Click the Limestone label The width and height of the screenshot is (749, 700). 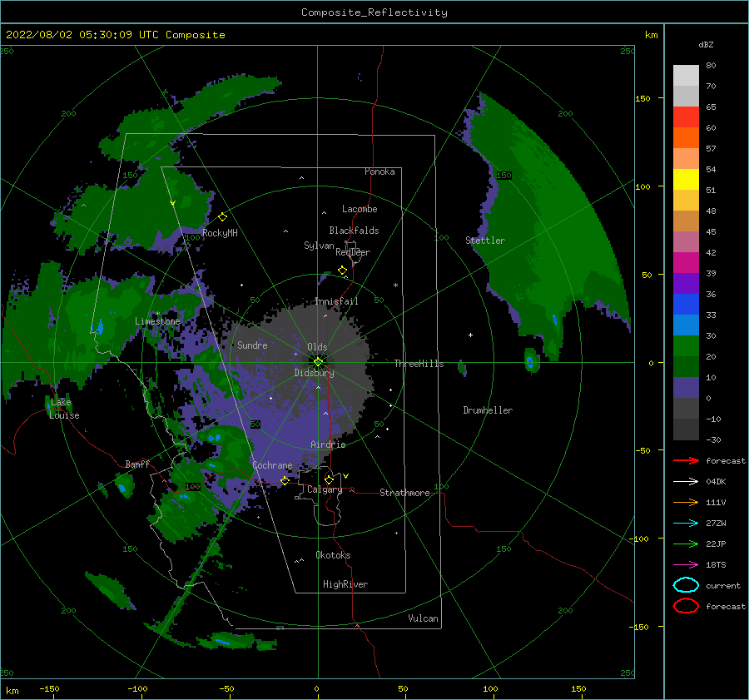[x=157, y=321]
